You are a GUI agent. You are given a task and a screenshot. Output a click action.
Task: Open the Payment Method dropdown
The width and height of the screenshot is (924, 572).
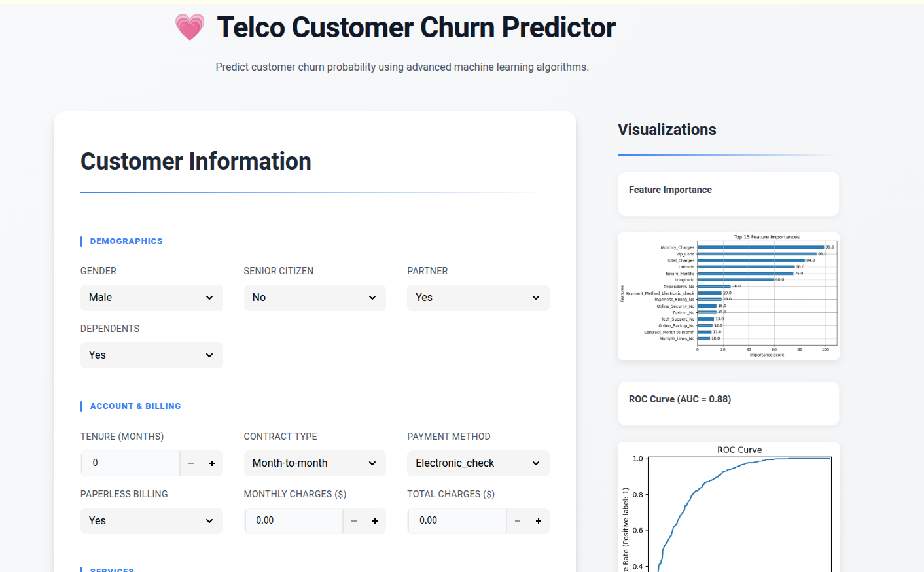[478, 463]
